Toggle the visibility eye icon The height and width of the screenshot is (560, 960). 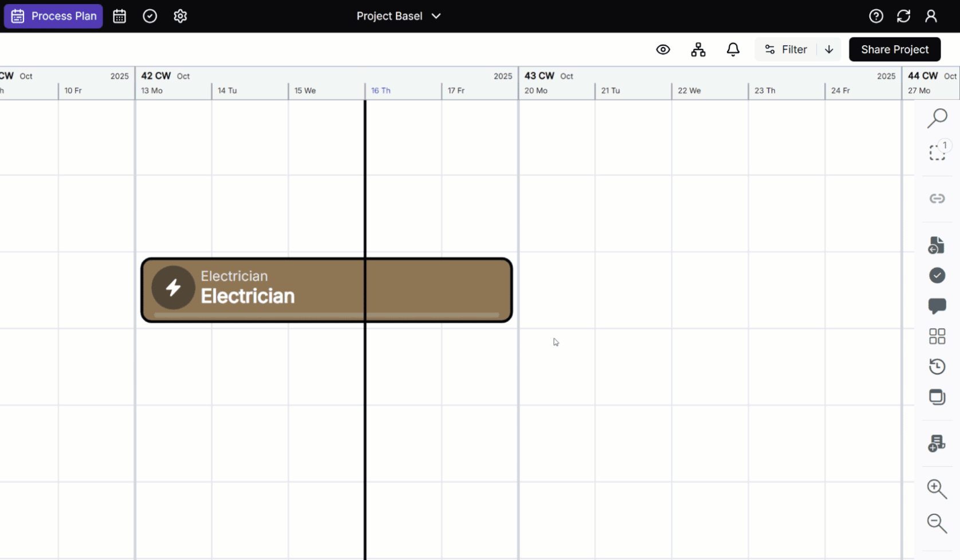[x=663, y=49]
